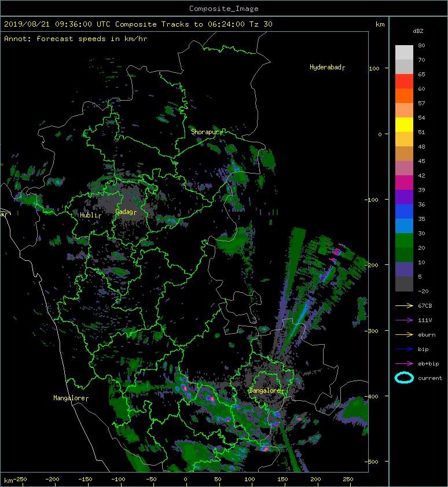The width and height of the screenshot is (448, 487).
Task: Click the Shorapur city label
Action: point(207,132)
